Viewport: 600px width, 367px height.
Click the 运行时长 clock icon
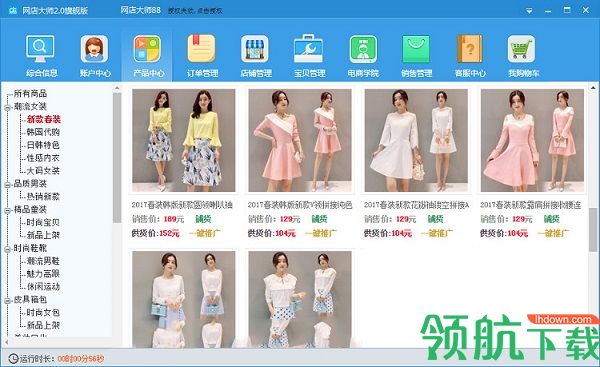[x=13, y=359]
